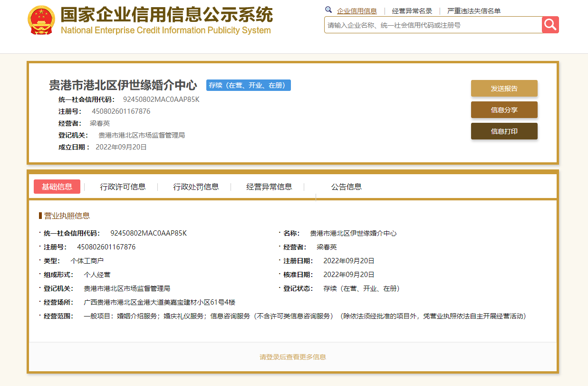The height and width of the screenshot is (386, 588).
Task: Switch to the 基础信息 tab
Action: [x=57, y=187]
